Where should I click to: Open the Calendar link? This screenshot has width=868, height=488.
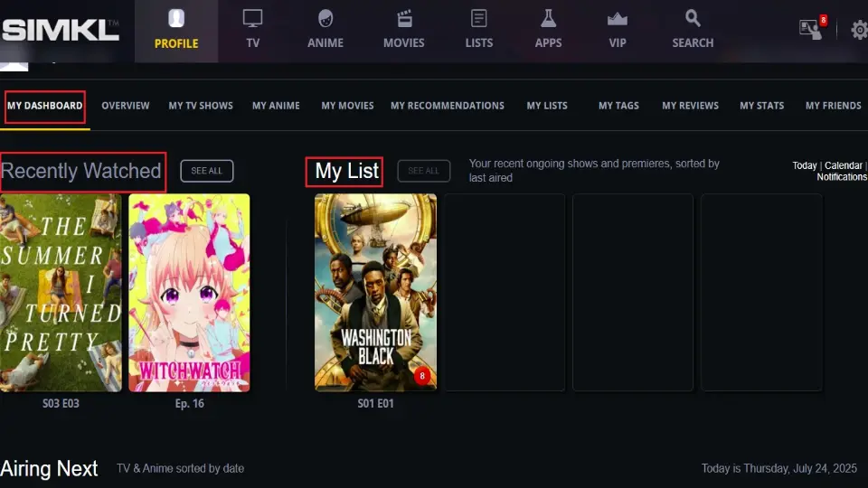[843, 165]
